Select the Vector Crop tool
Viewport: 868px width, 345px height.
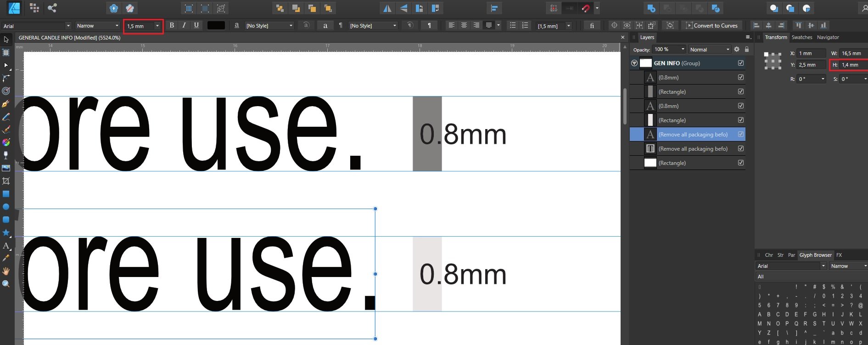click(x=6, y=181)
